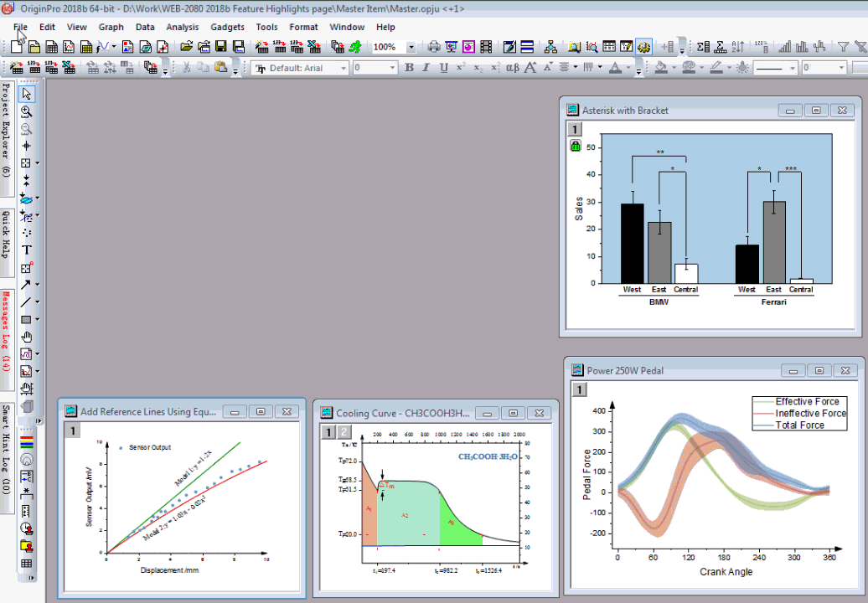Image resolution: width=868 pixels, height=603 pixels.
Task: Select the Zoom In magnifier tool
Action: point(27,111)
